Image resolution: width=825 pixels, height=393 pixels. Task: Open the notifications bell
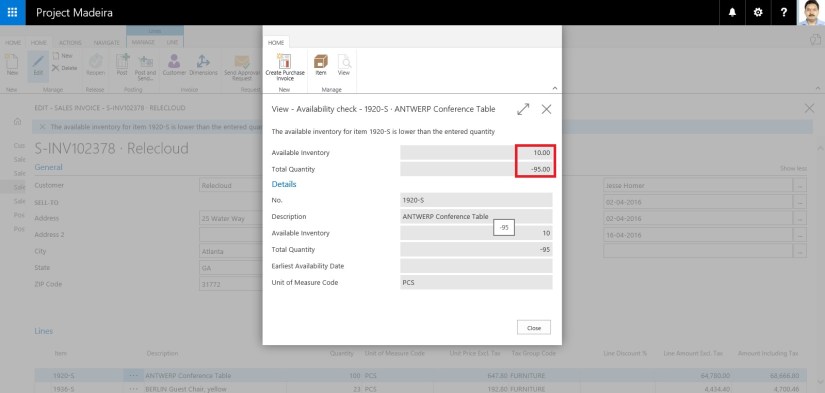click(732, 13)
